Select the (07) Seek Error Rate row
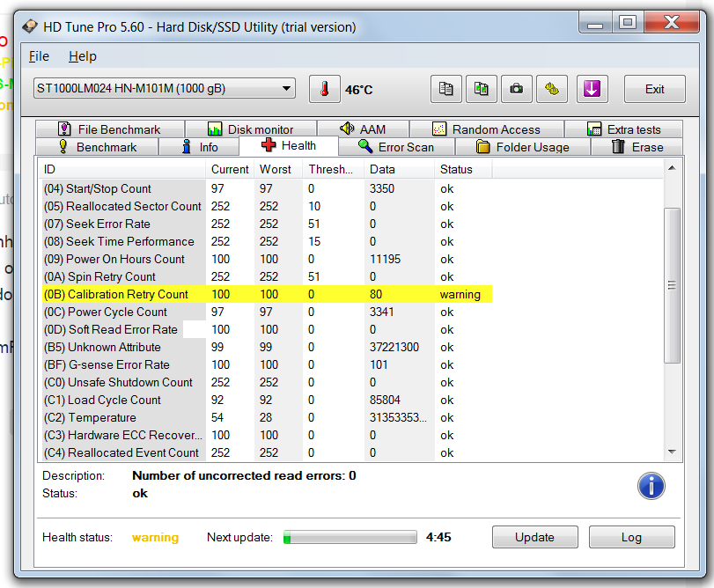Screen dimensions: 714x588 point(266,224)
